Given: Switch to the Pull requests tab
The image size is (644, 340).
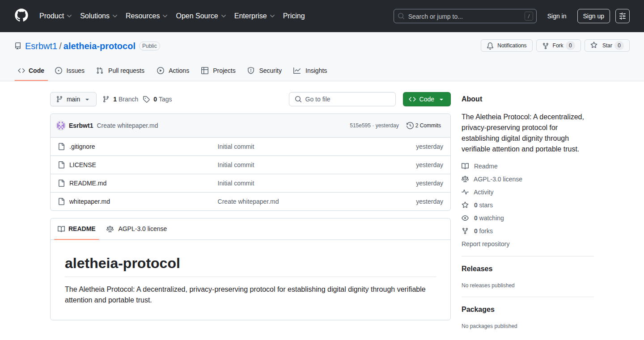Looking at the screenshot, I should coord(120,71).
